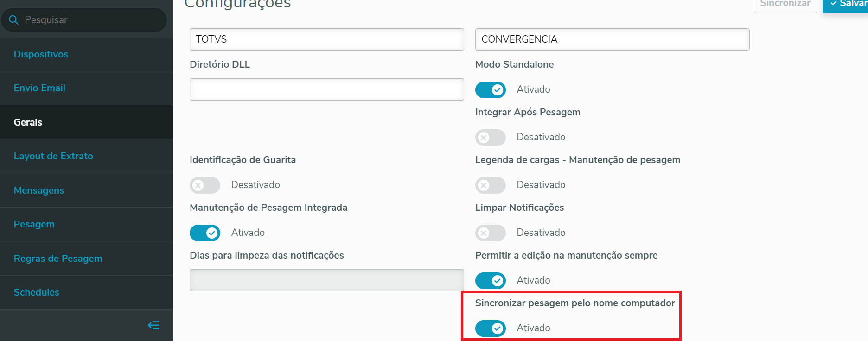
Task: Enable Legenda de cargas toggle
Action: click(x=490, y=185)
